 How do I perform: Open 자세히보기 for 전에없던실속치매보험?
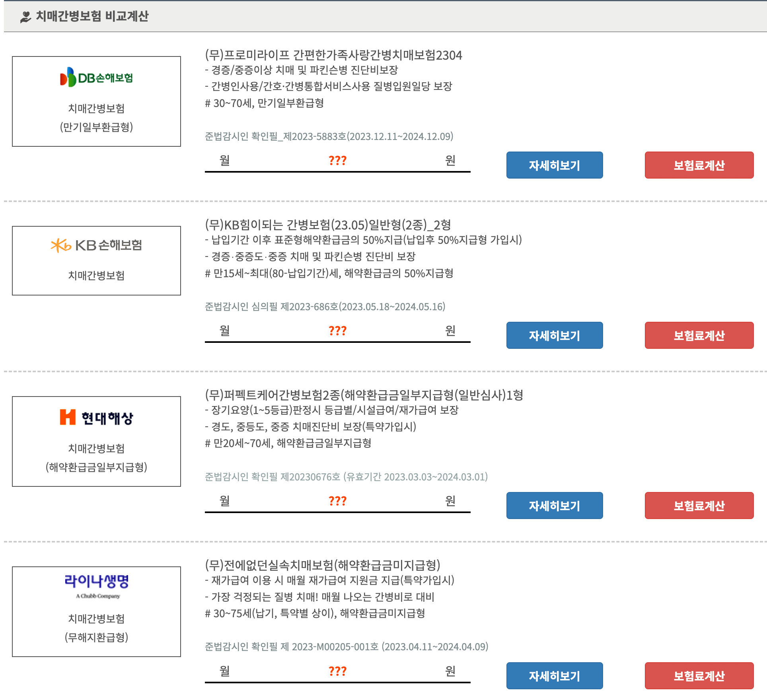(555, 676)
